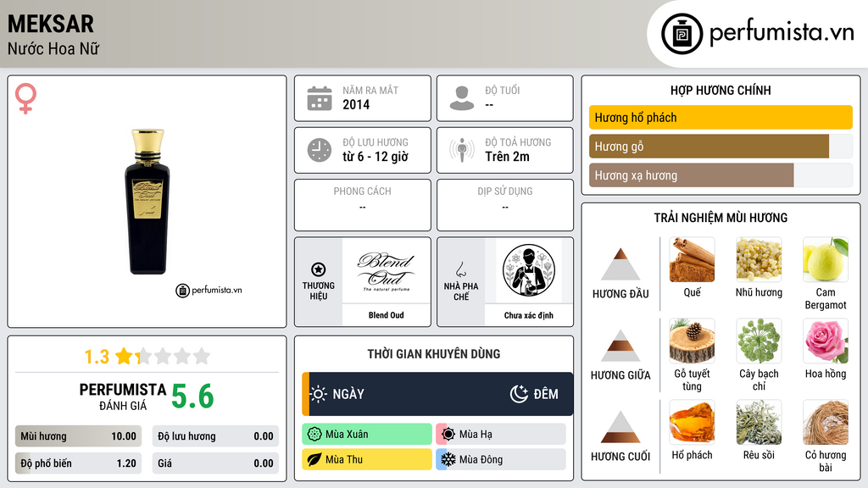Select the Mùa Đông season tile
Viewport: 868px width, 488px height.
coord(501,459)
